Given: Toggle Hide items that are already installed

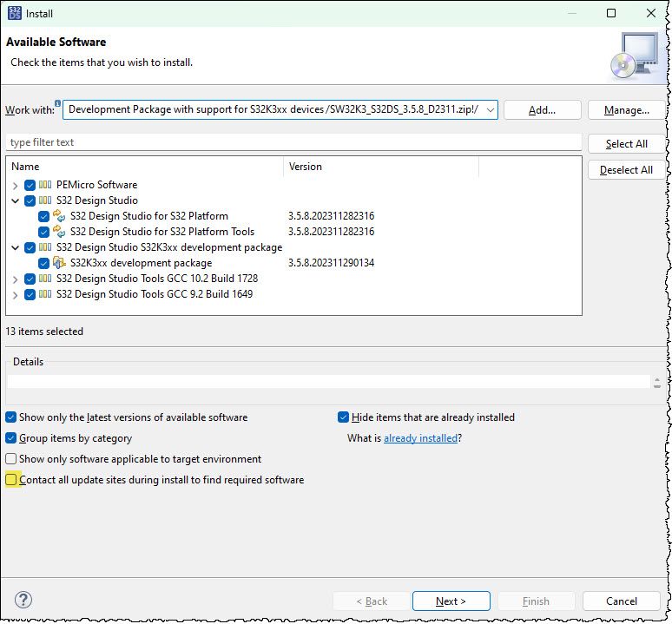Looking at the screenshot, I should [x=343, y=417].
